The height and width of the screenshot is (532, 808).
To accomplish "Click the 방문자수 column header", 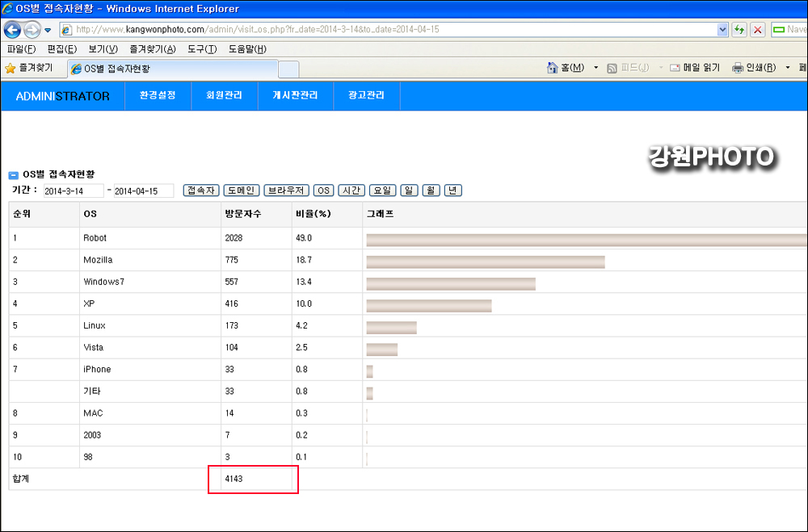I will [242, 214].
